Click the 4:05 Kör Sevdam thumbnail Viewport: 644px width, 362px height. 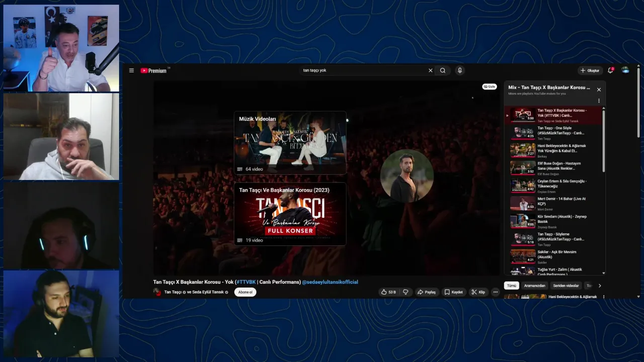[523, 221]
